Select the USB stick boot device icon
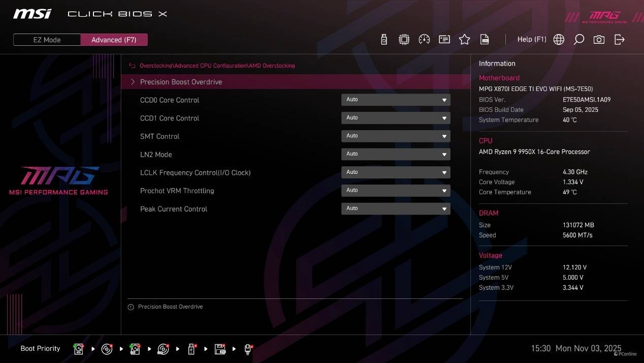Viewport: 644px width, 363px height. [191, 349]
